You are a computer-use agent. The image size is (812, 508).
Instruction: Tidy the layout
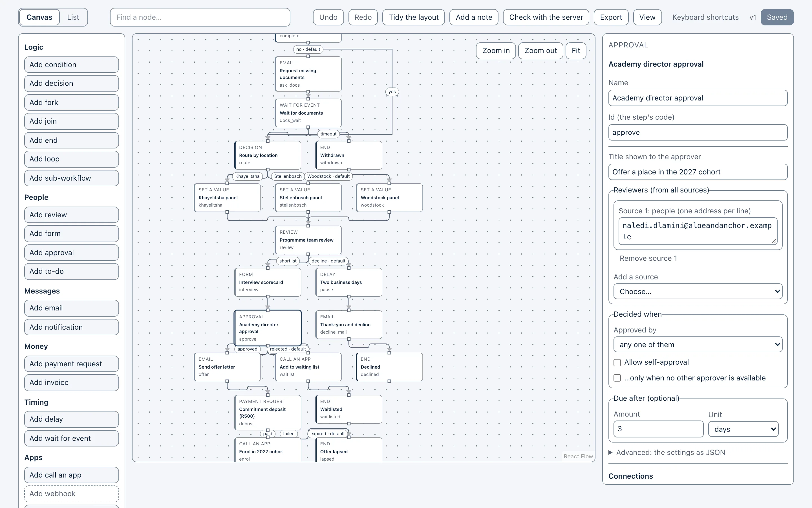coord(413,17)
